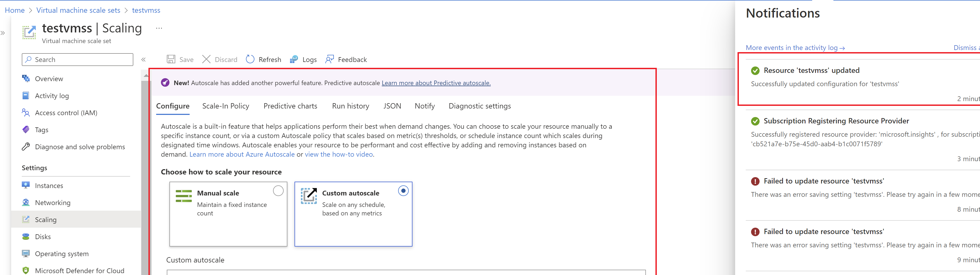Open the Notify tab

(x=425, y=106)
